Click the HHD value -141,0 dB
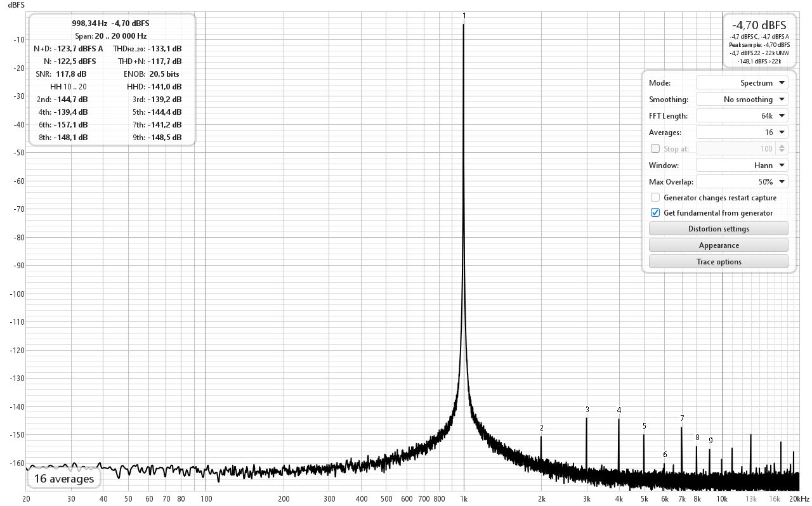The image size is (812, 506). click(165, 87)
